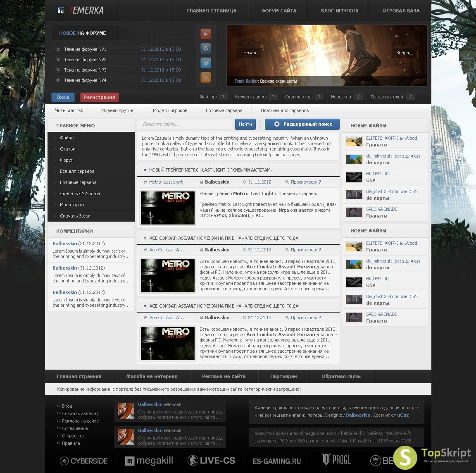The width and height of the screenshot is (476, 473).
Task: Click Вперёд on the image slider
Action: point(404,53)
